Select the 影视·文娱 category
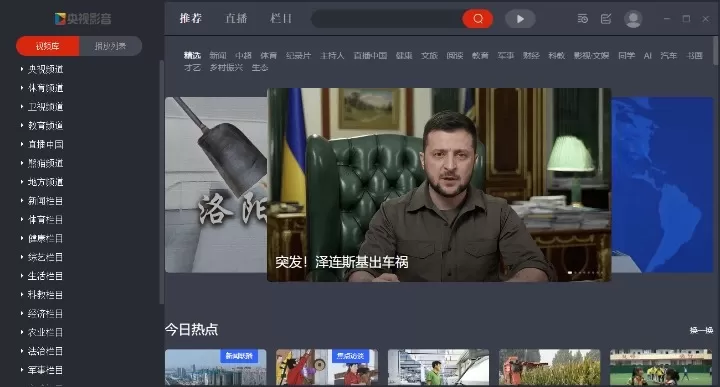 coord(591,56)
